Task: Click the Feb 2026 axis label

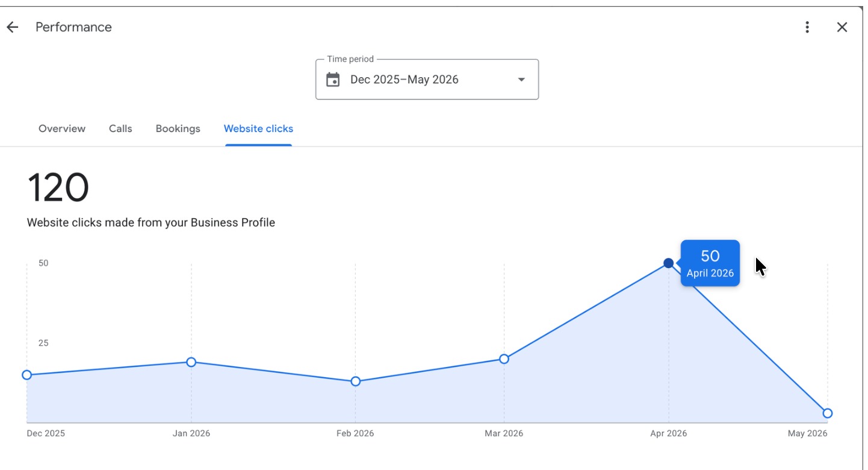Action: click(x=355, y=433)
